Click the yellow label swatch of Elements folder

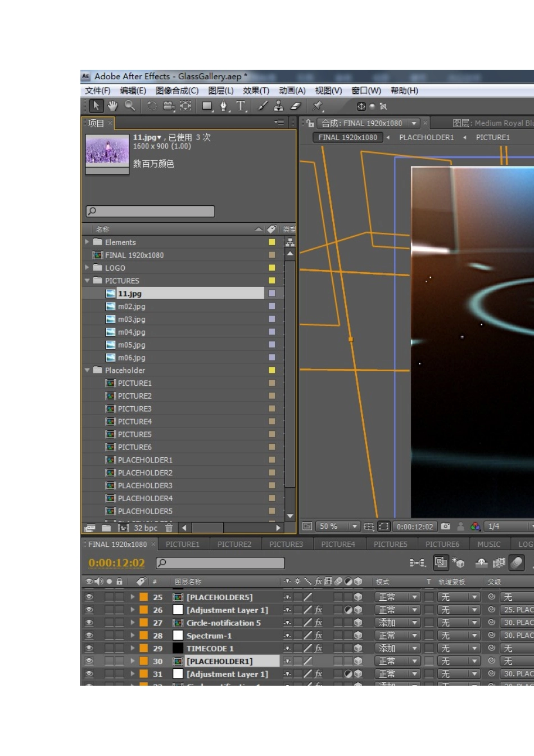click(272, 242)
